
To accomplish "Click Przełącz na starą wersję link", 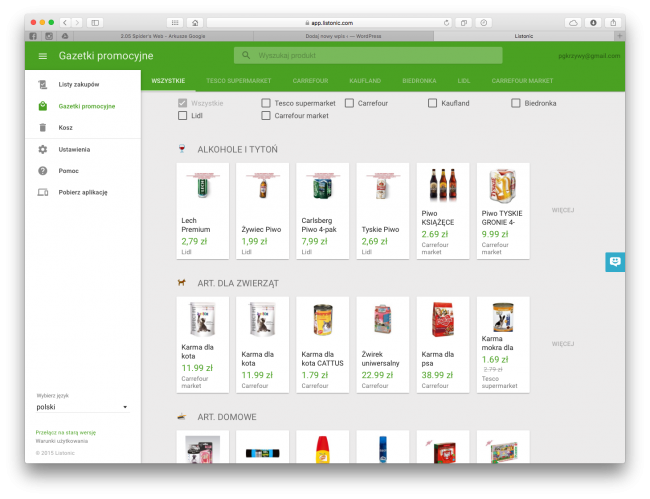I will 65,433.
